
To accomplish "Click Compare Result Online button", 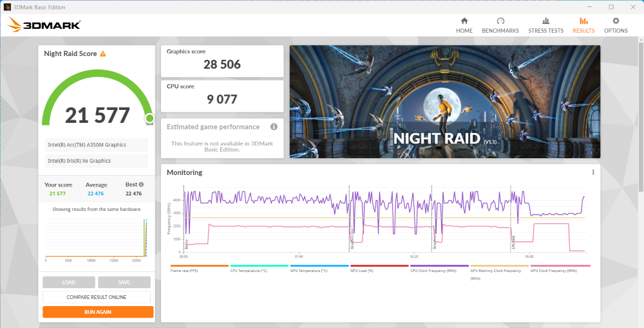I will (97, 297).
